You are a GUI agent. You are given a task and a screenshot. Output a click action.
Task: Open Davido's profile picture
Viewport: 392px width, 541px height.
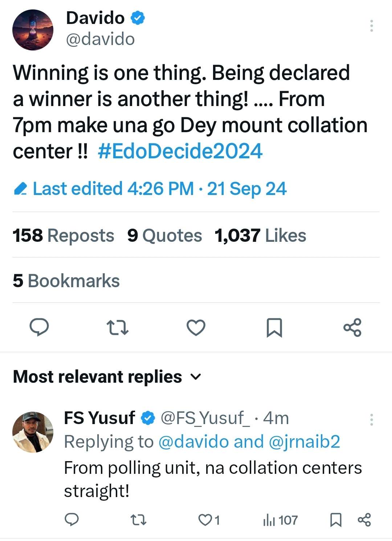pyautogui.click(x=33, y=30)
